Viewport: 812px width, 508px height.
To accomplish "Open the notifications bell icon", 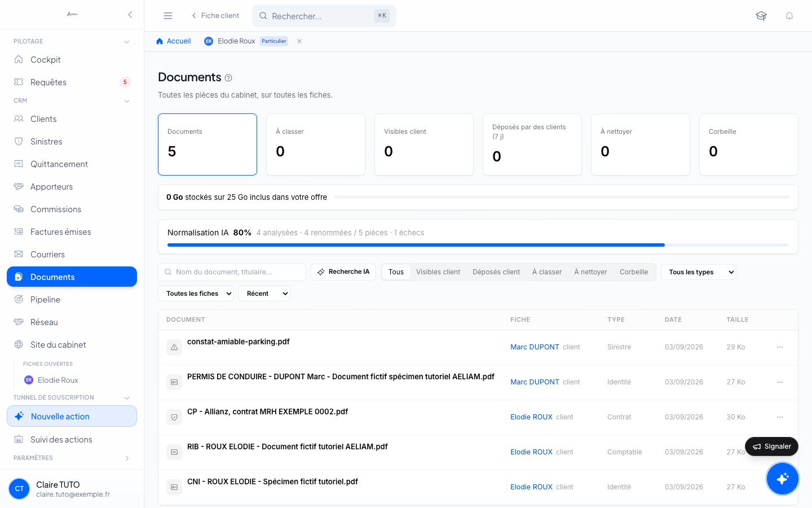I will [x=789, y=16].
